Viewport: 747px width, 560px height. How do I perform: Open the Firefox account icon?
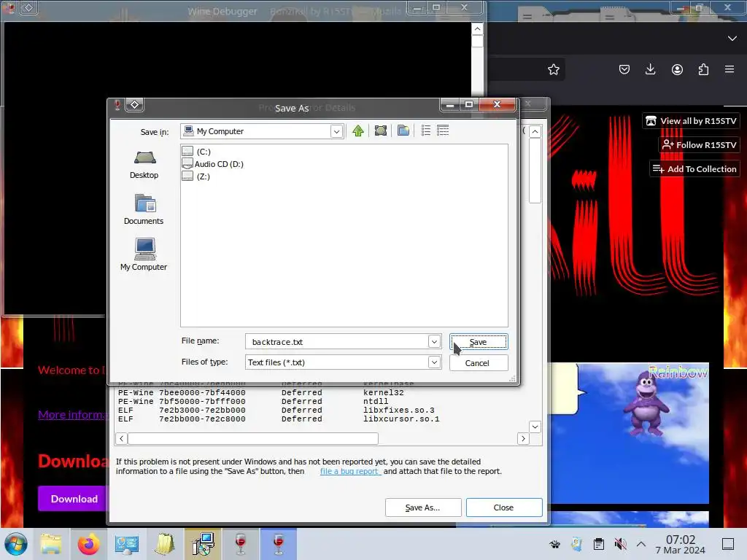tap(677, 69)
